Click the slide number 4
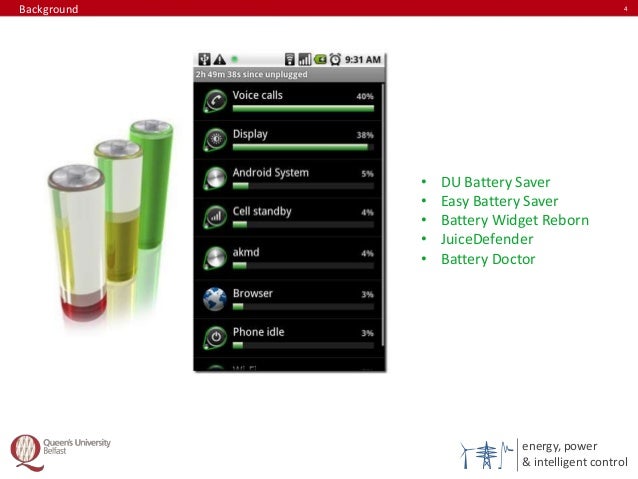638x479 pixels. tap(625, 9)
